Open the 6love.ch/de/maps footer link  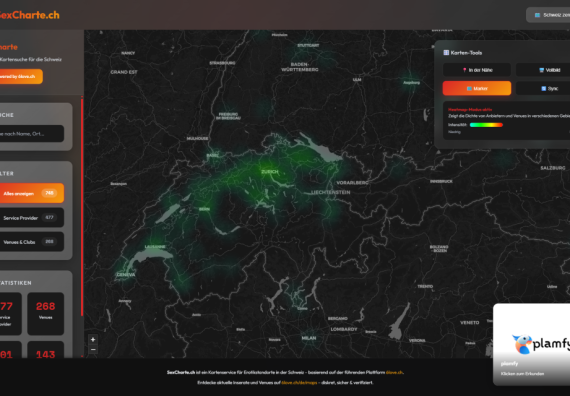click(x=299, y=383)
